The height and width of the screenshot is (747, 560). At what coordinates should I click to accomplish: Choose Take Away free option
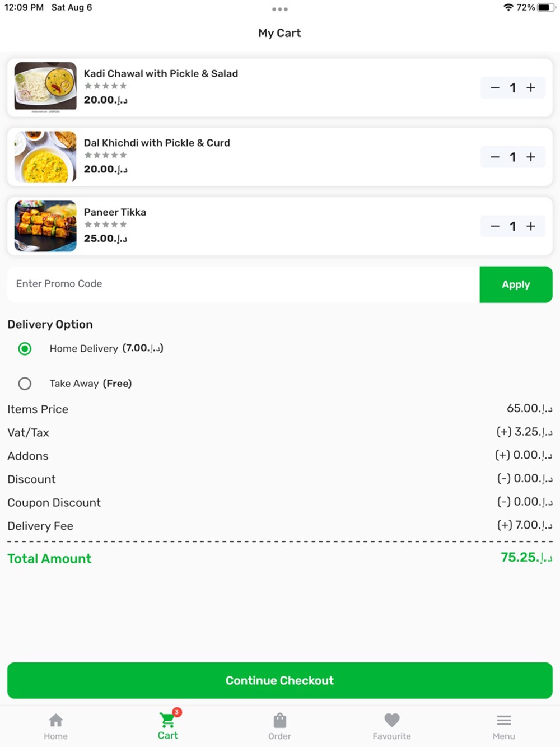(25, 384)
